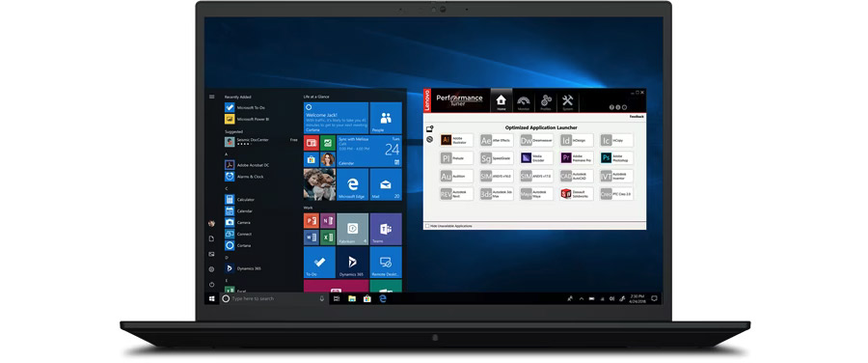Image resolution: width=868 pixels, height=363 pixels.
Task: Expand the Start menu hamburger button
Action: point(211,97)
